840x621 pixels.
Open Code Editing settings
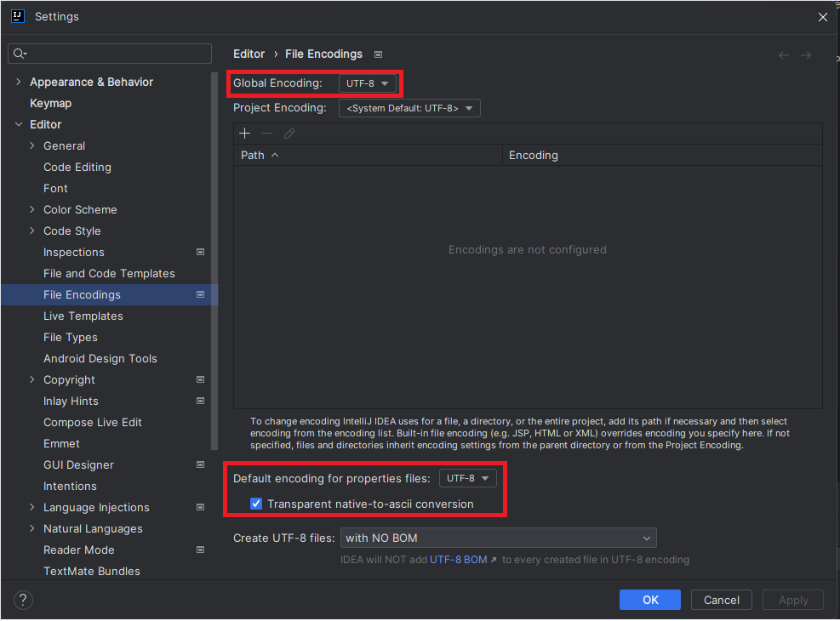click(x=77, y=167)
